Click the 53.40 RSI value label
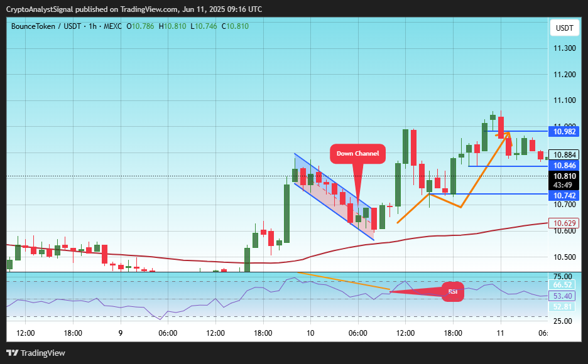 point(562,296)
